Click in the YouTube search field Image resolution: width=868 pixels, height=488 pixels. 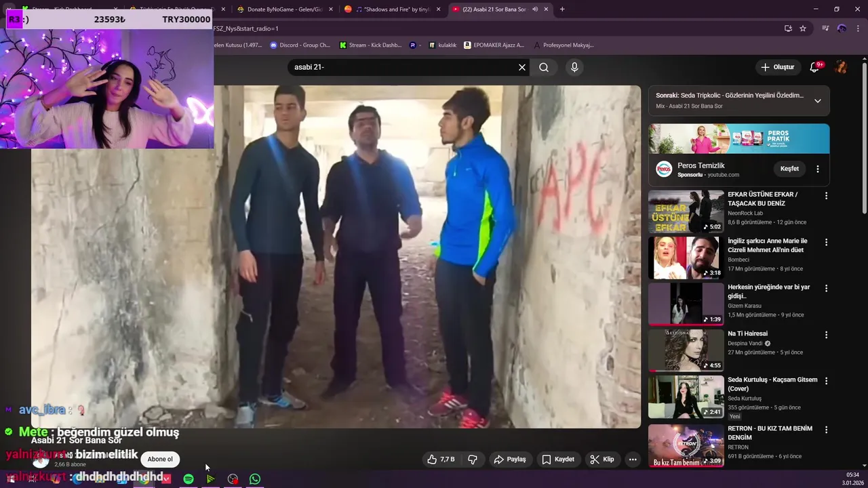coord(403,67)
